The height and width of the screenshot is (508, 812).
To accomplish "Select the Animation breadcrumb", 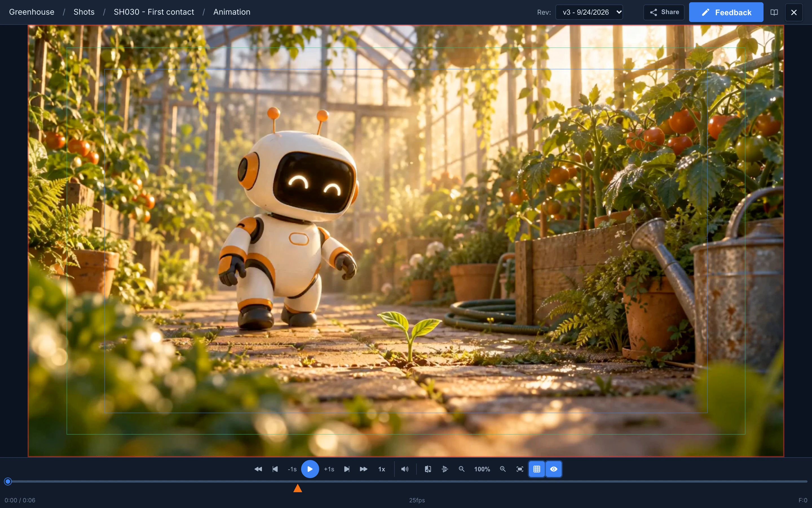I will 232,12.
